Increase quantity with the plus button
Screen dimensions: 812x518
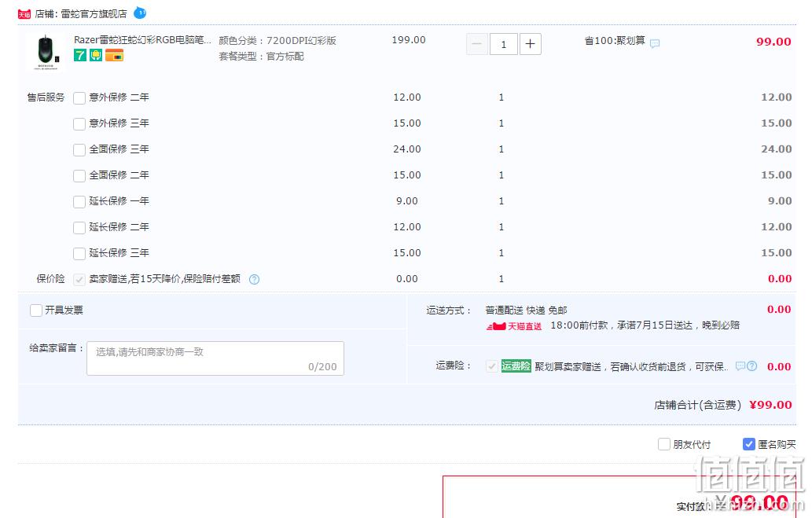tap(531, 44)
